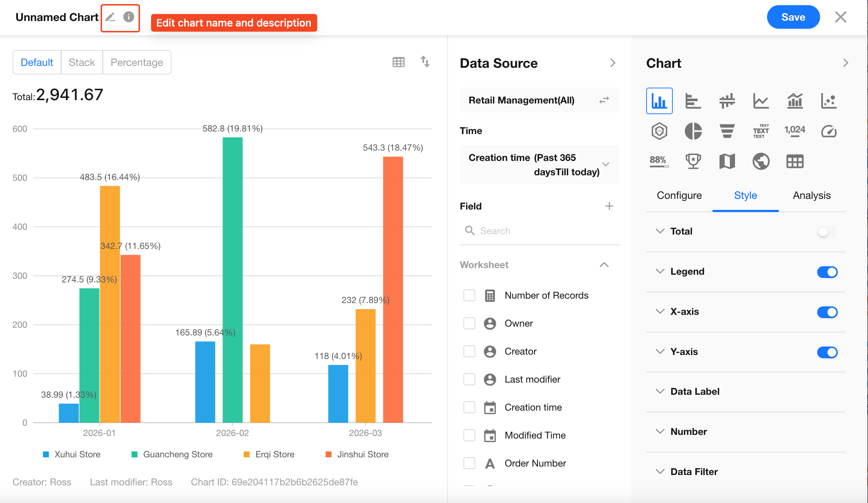868x503 pixels.
Task: Click the Save button
Action: coord(793,17)
